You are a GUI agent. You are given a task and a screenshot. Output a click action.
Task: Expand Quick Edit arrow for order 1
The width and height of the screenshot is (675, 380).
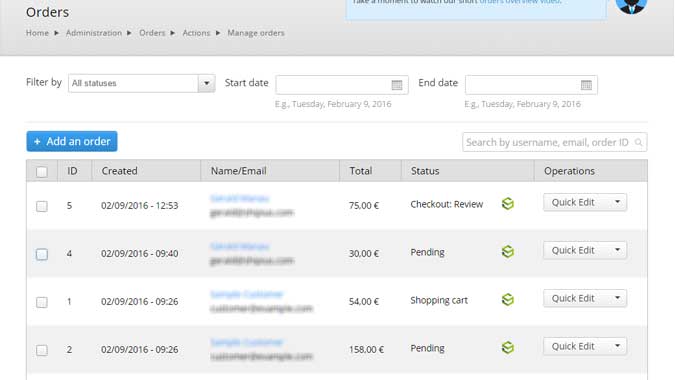point(617,298)
